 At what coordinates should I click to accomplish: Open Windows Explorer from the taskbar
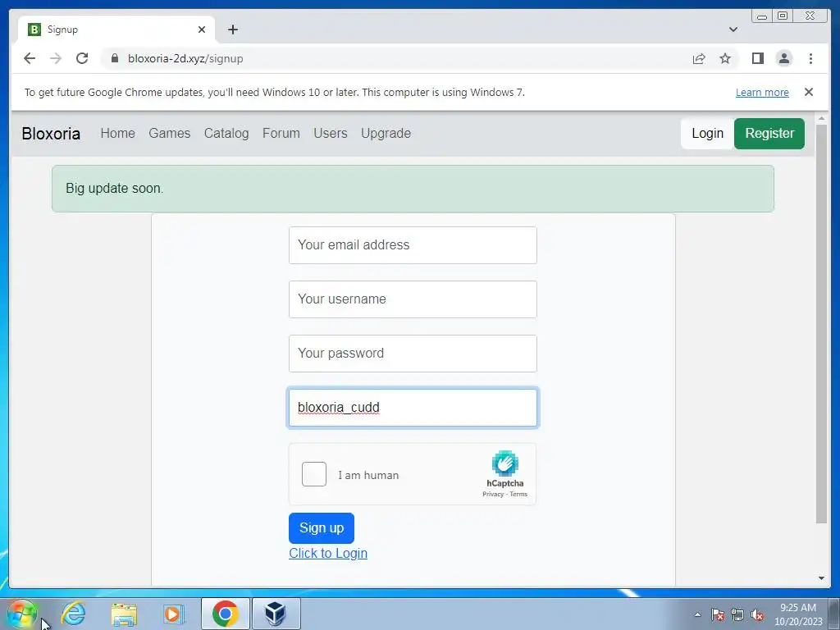point(124,614)
